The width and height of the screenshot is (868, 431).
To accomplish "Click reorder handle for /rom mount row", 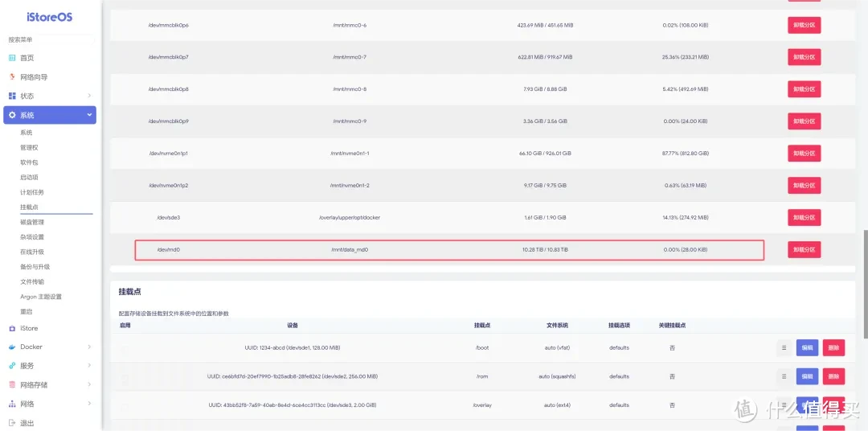I will click(x=784, y=376).
